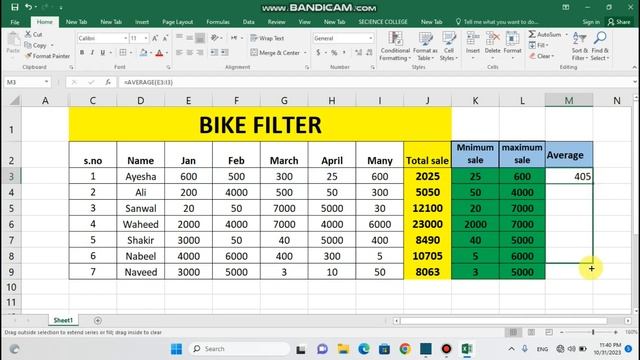The height and width of the screenshot is (360, 640).
Task: Add a new sheet with plus button
Action: 98,321
